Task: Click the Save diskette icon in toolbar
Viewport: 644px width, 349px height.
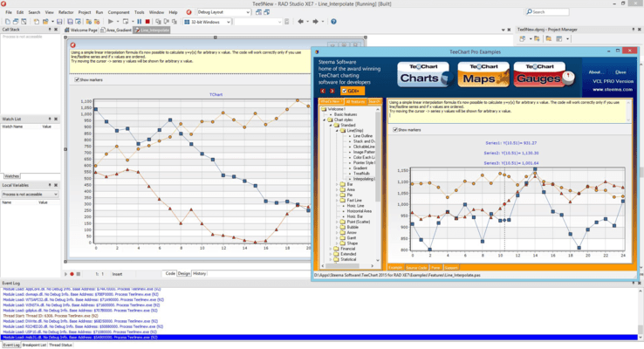Action: pyautogui.click(x=59, y=21)
